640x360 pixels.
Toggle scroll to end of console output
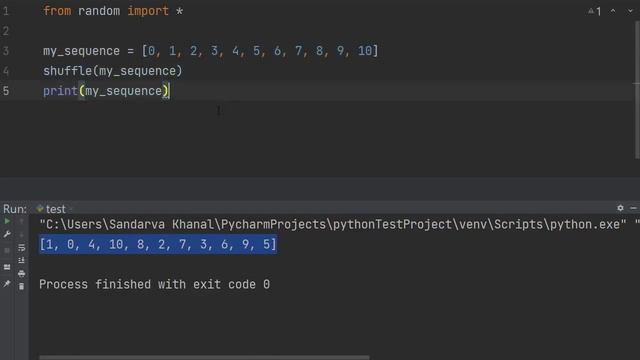pos(21,260)
